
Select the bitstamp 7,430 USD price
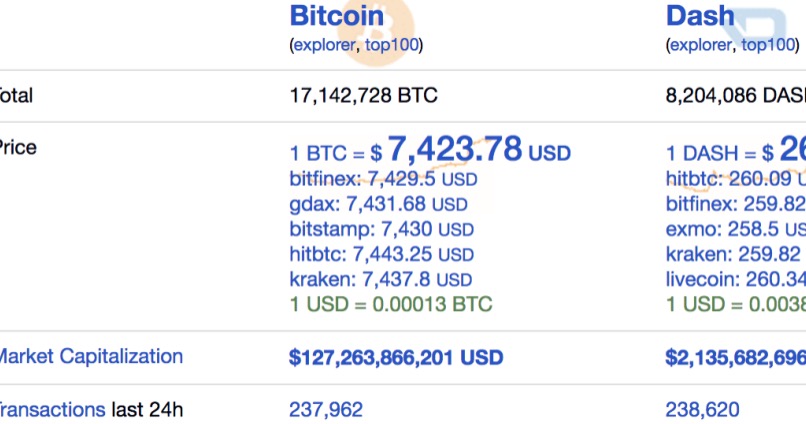pos(381,229)
